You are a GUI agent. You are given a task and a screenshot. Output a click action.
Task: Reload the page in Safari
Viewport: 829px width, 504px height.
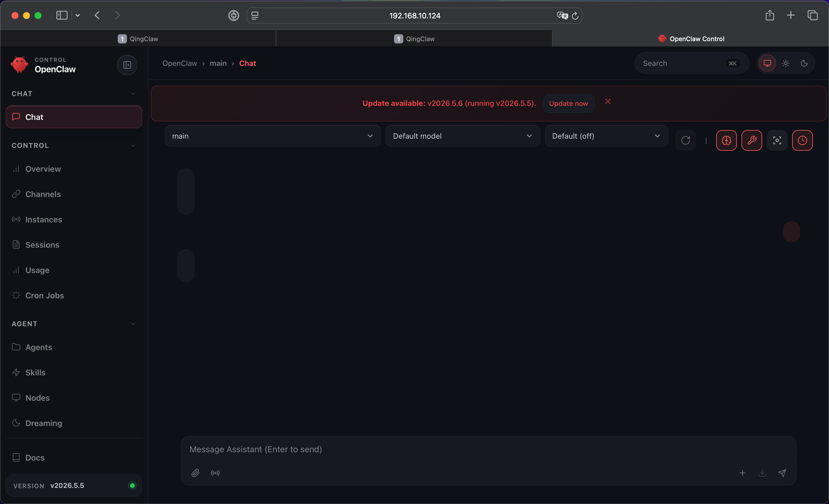point(575,16)
